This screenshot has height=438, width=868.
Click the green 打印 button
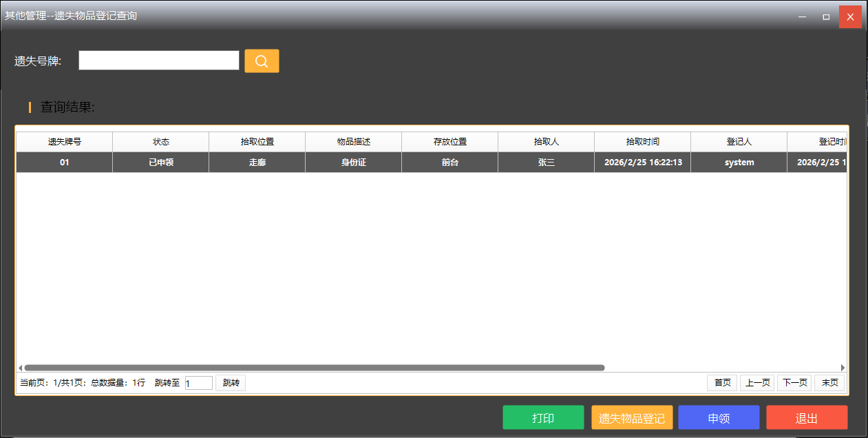point(543,417)
